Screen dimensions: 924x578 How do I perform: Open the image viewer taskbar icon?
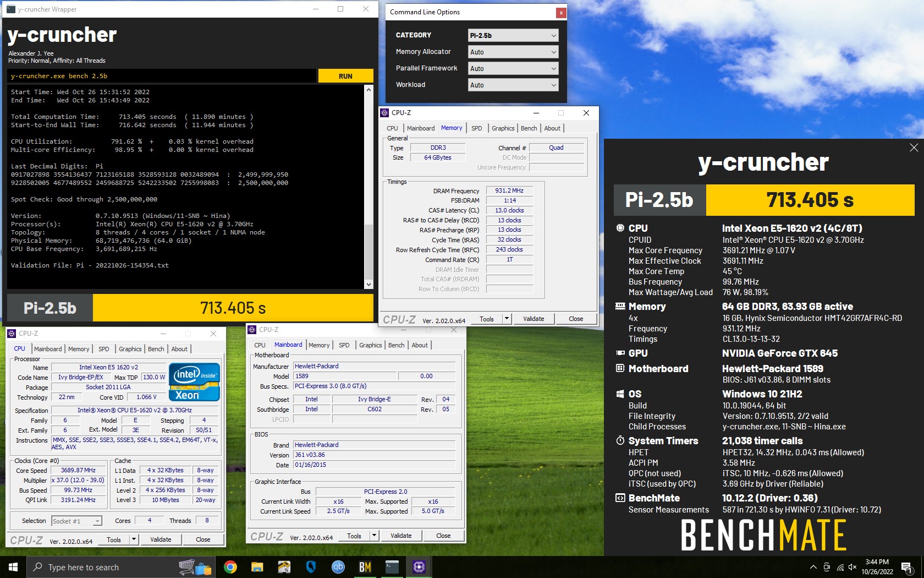[x=284, y=567]
